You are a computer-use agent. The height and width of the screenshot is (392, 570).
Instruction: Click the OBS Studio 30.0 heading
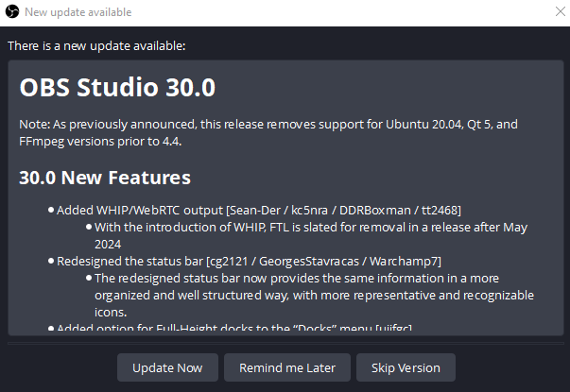[x=117, y=87]
